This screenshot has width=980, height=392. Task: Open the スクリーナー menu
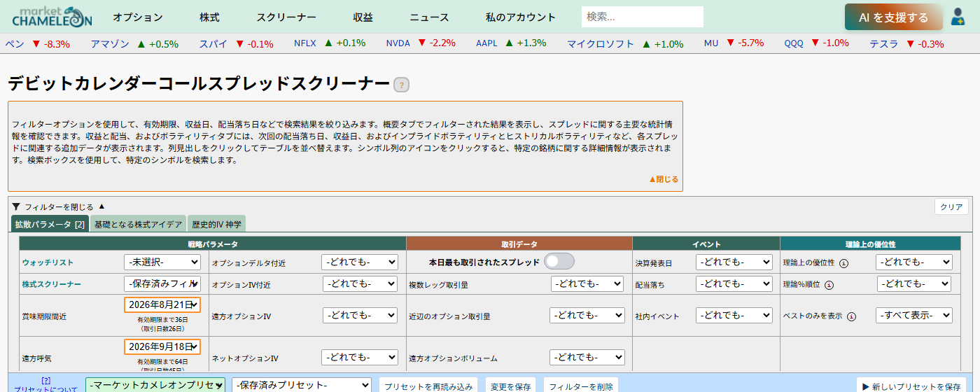click(x=286, y=17)
